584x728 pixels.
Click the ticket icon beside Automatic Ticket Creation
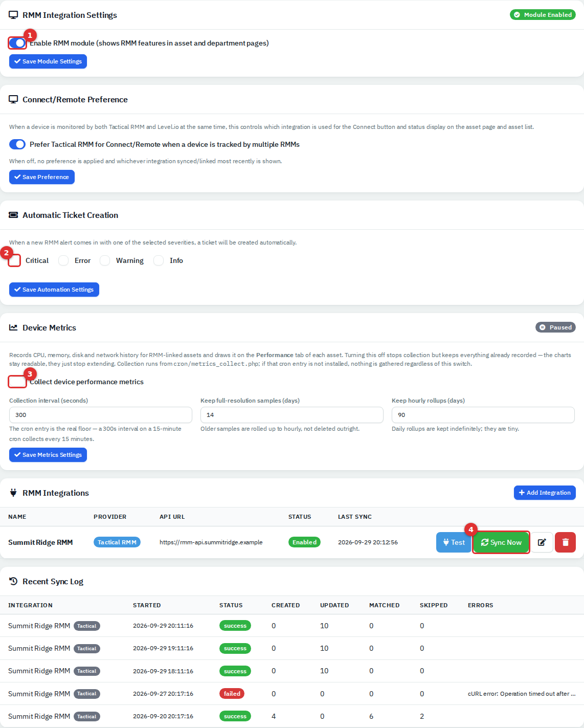click(x=13, y=215)
